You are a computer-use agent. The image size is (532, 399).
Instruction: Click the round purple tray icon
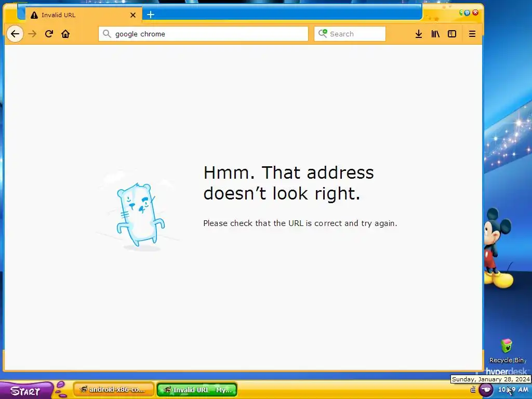486,390
